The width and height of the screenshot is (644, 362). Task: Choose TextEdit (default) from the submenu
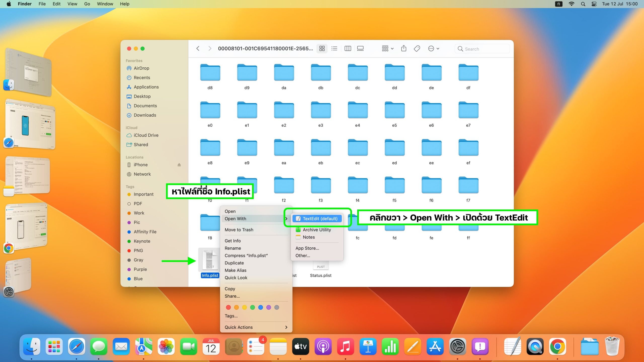tap(317, 218)
